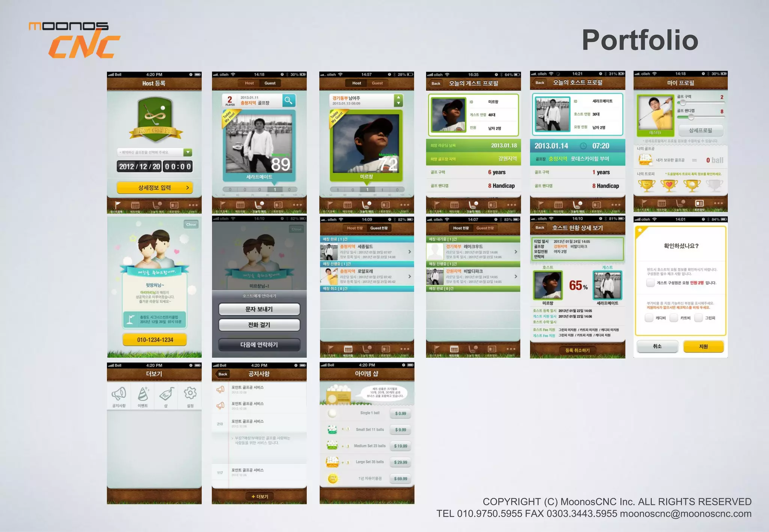Adjust the 골프 핸디캡 slider in 마이 프로필

click(x=691, y=117)
